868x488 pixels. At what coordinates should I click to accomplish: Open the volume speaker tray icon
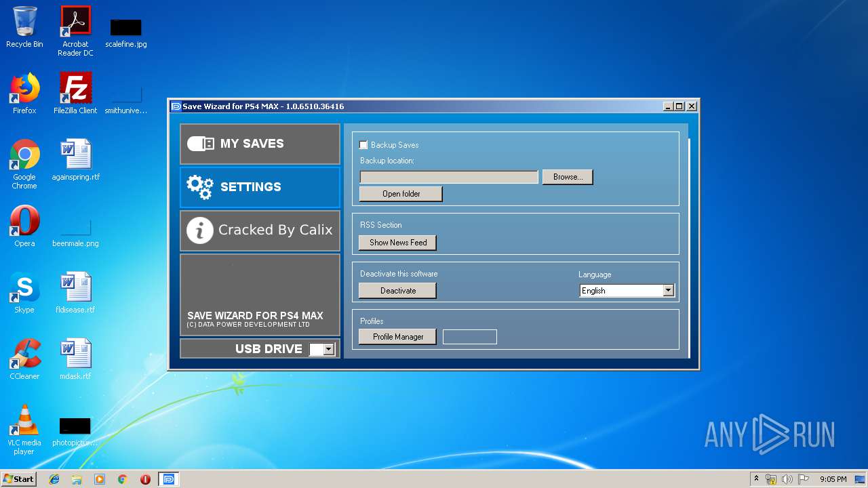787,479
